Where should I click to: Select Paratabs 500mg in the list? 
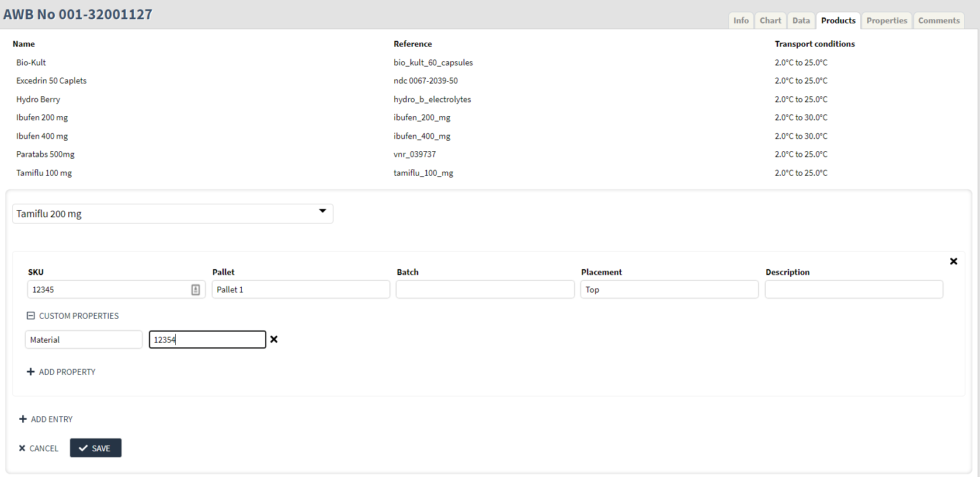click(x=46, y=154)
